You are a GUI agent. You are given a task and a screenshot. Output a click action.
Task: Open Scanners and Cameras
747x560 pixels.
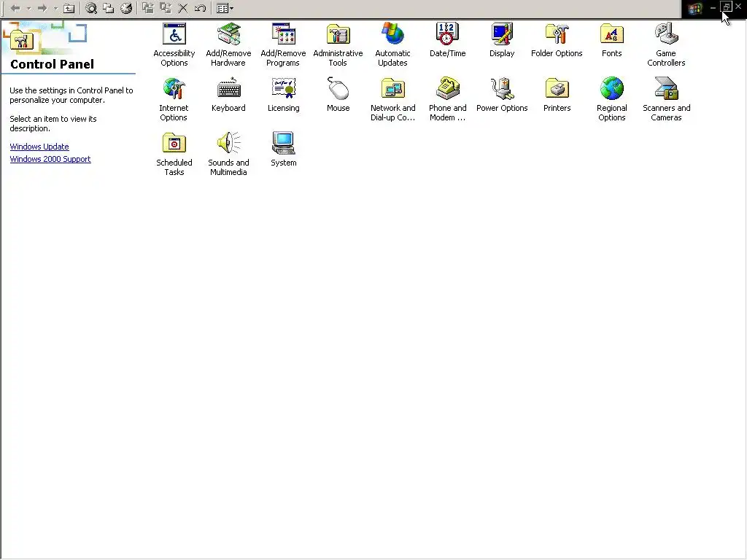tap(666, 99)
